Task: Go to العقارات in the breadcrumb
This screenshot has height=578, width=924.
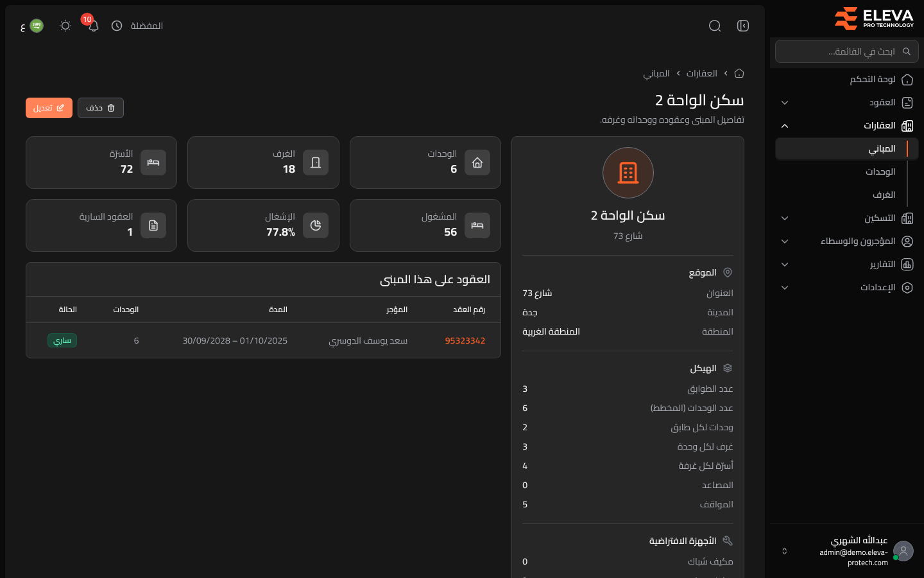Action: click(702, 73)
